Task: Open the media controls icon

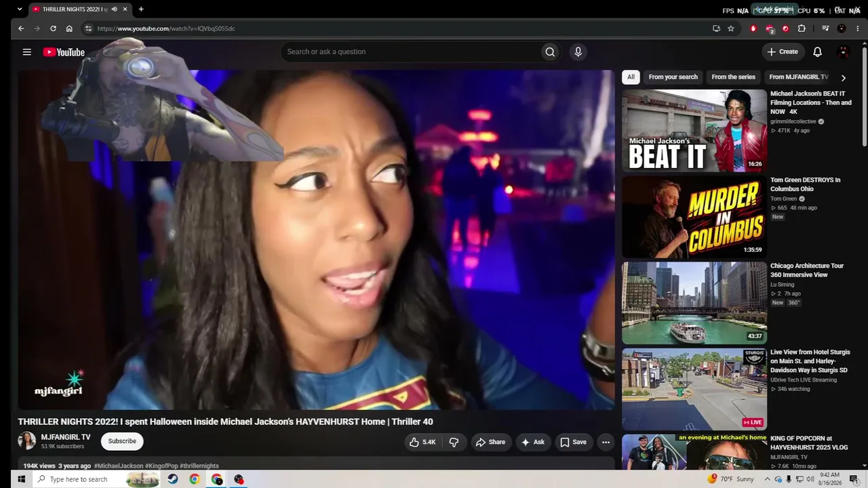Action: (825, 28)
